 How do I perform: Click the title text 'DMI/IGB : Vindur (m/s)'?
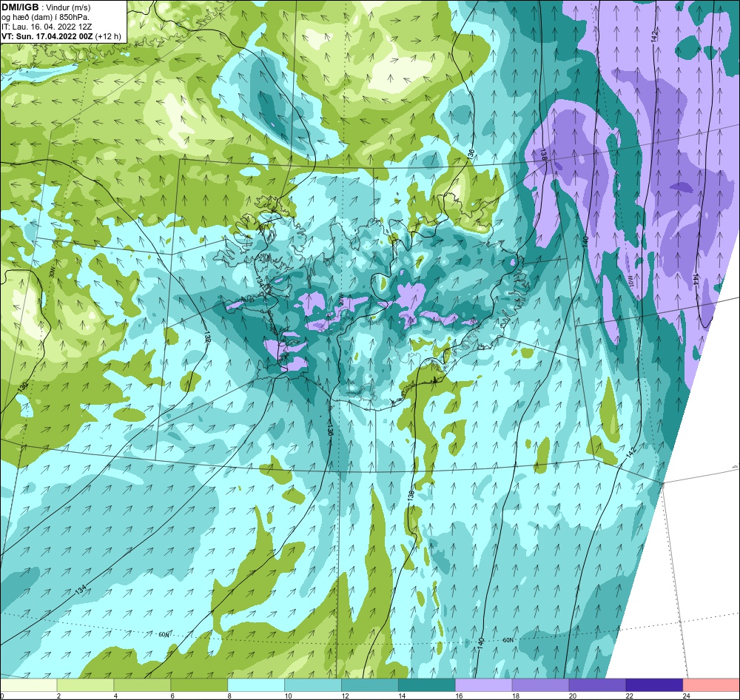pos(46,7)
